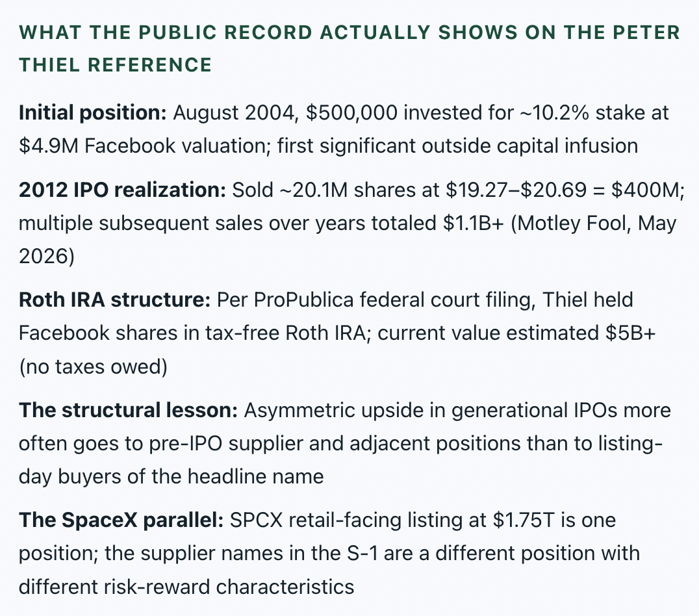Click 'SPCX retail-facing listing' text

pyautogui.click(x=358, y=520)
